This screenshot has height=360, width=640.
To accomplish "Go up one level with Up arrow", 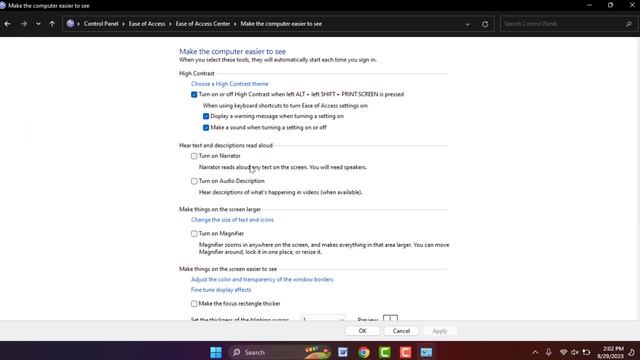I will pos(52,24).
